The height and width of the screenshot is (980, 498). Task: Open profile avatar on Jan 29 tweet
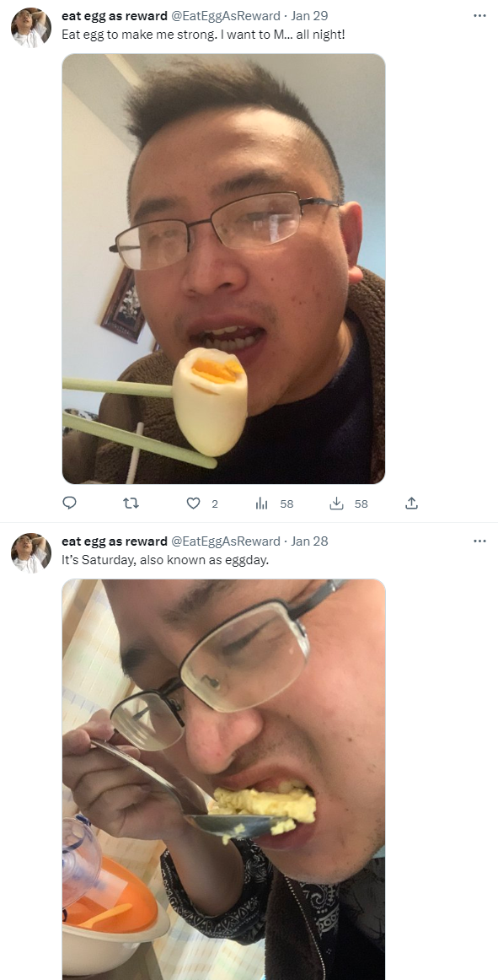[30, 28]
